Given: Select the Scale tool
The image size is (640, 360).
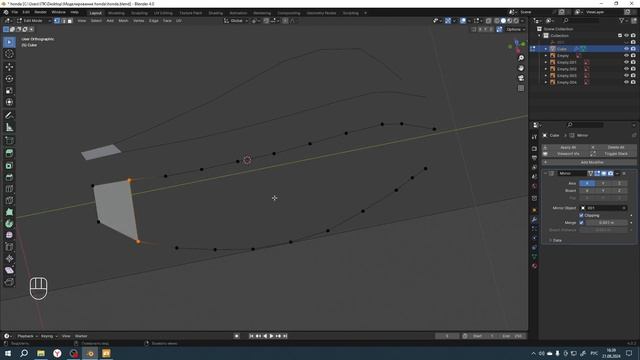Looking at the screenshot, I should (x=9, y=90).
